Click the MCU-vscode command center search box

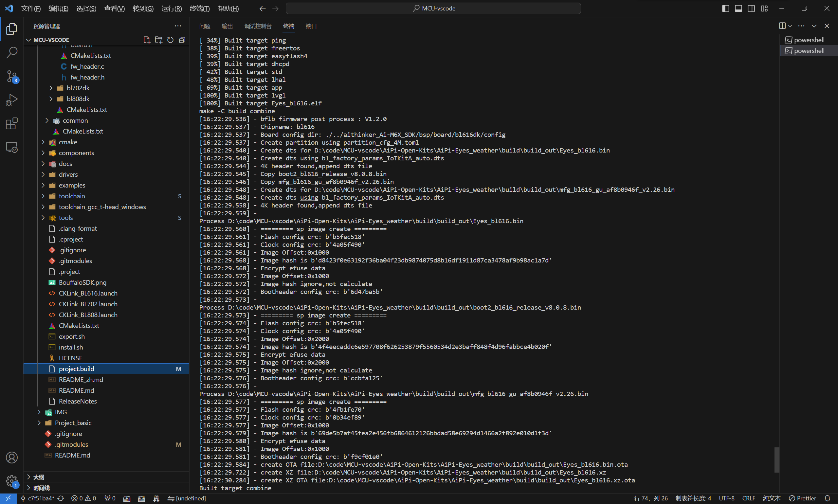433,9
